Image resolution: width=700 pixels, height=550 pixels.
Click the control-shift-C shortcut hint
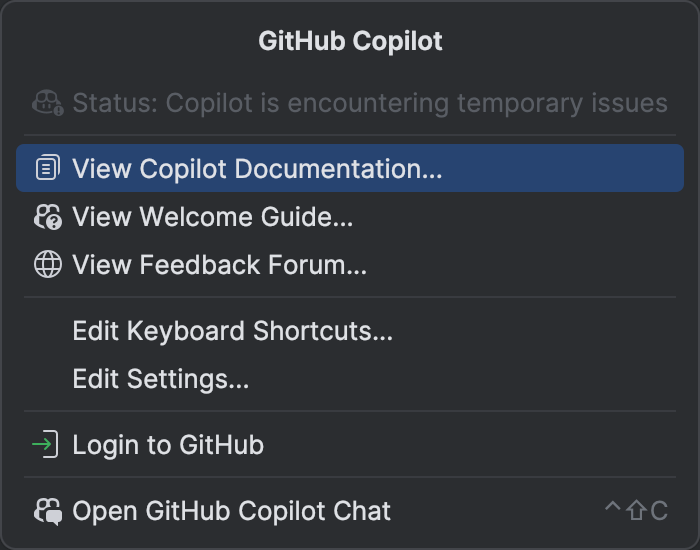point(636,510)
